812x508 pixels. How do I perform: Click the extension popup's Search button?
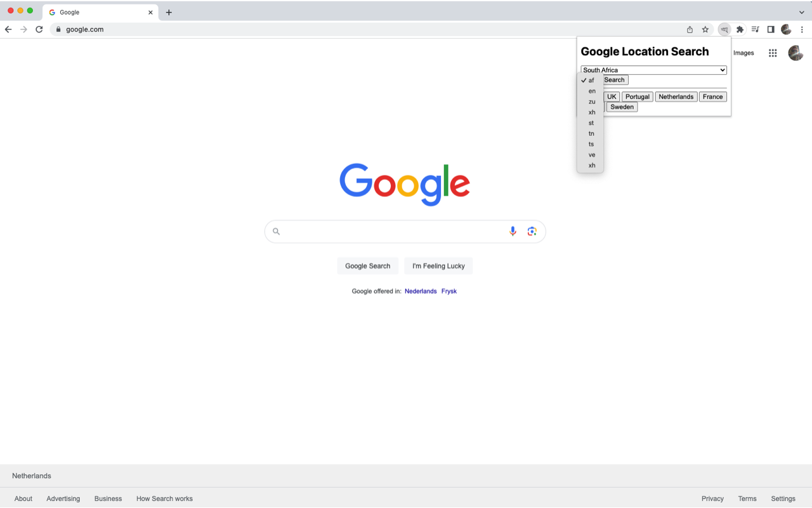tap(615, 80)
